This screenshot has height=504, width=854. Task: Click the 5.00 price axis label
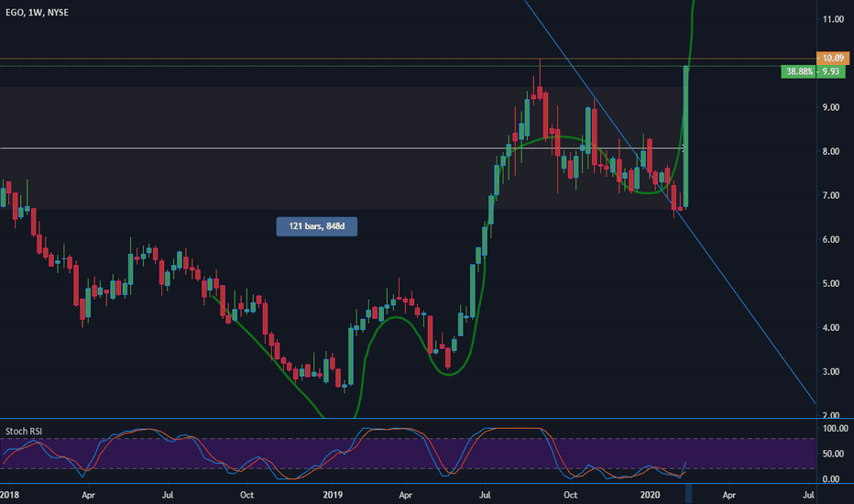831,283
